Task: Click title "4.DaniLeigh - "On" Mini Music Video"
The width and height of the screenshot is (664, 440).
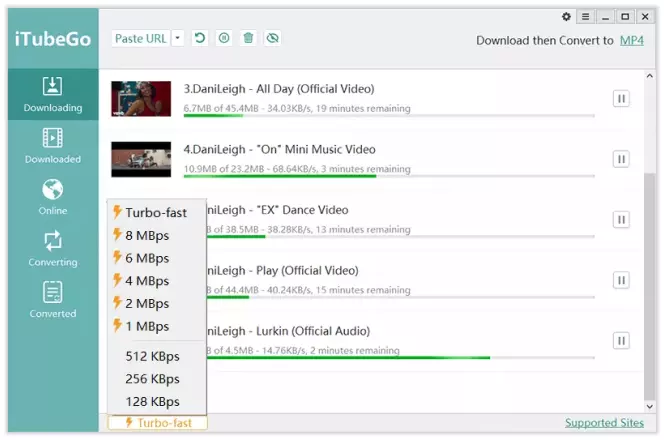Action: pyautogui.click(x=279, y=149)
